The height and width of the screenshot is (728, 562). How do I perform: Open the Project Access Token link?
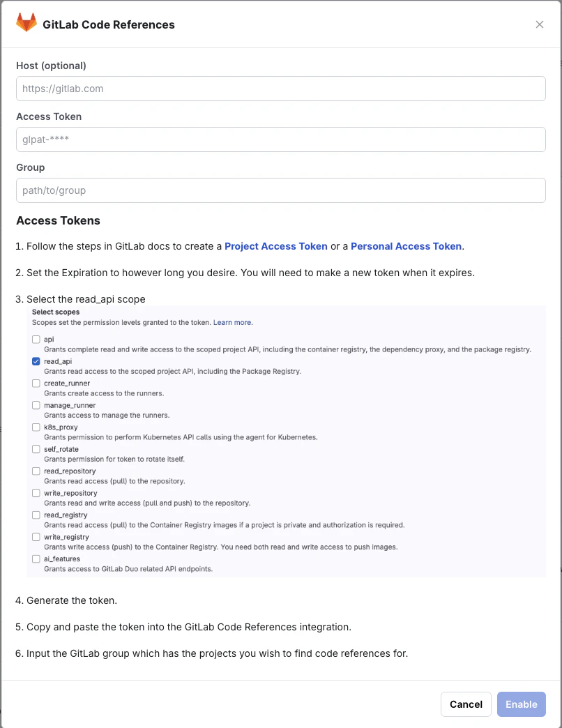276,246
